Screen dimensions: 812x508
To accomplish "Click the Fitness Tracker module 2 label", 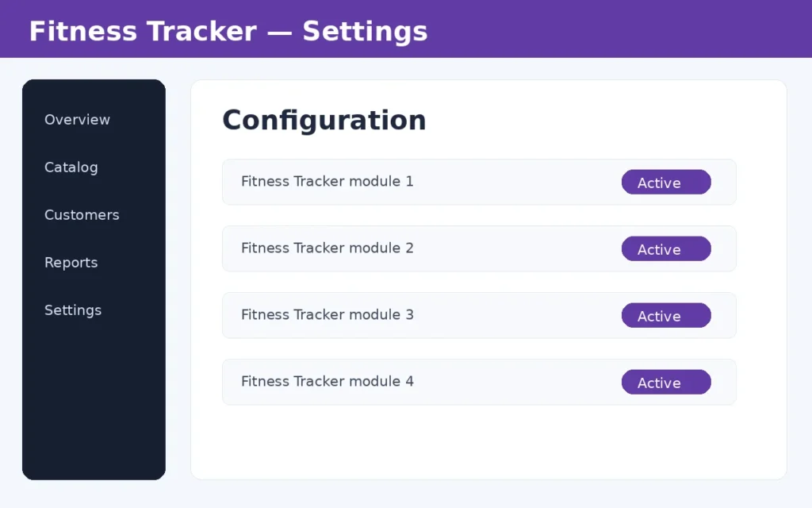I will [327, 248].
